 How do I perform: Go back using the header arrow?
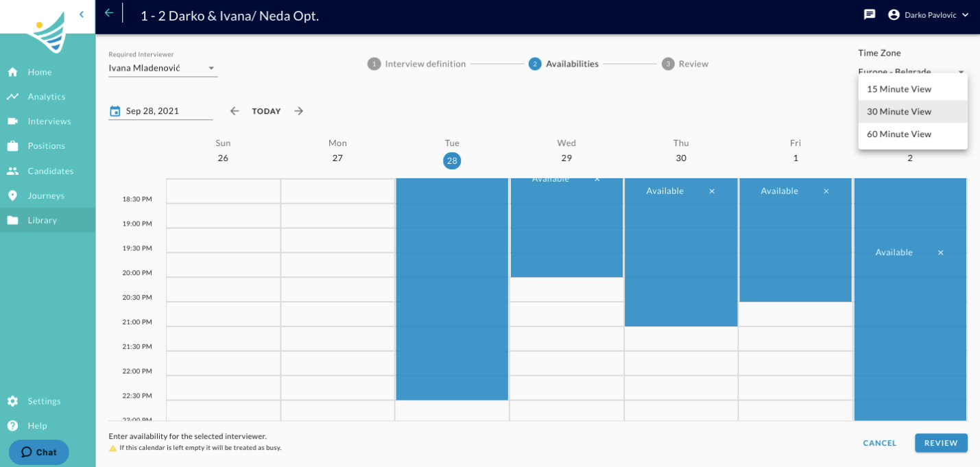[109, 13]
